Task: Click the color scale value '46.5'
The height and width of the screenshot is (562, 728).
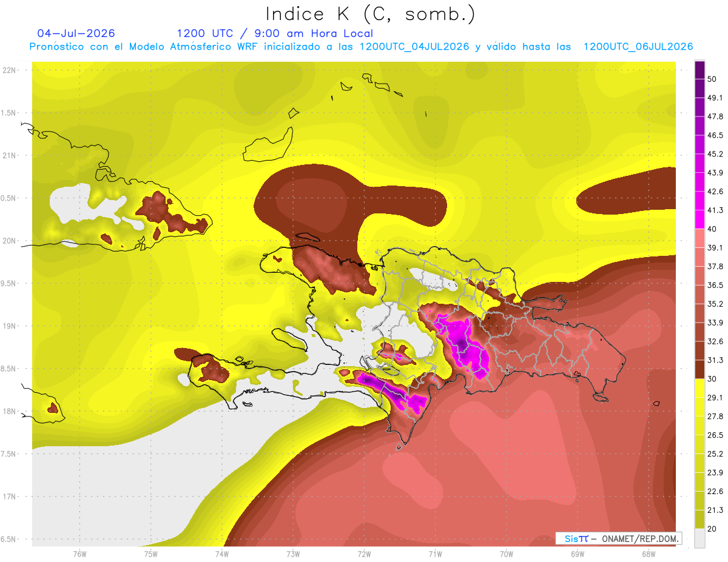Action: pos(715,135)
